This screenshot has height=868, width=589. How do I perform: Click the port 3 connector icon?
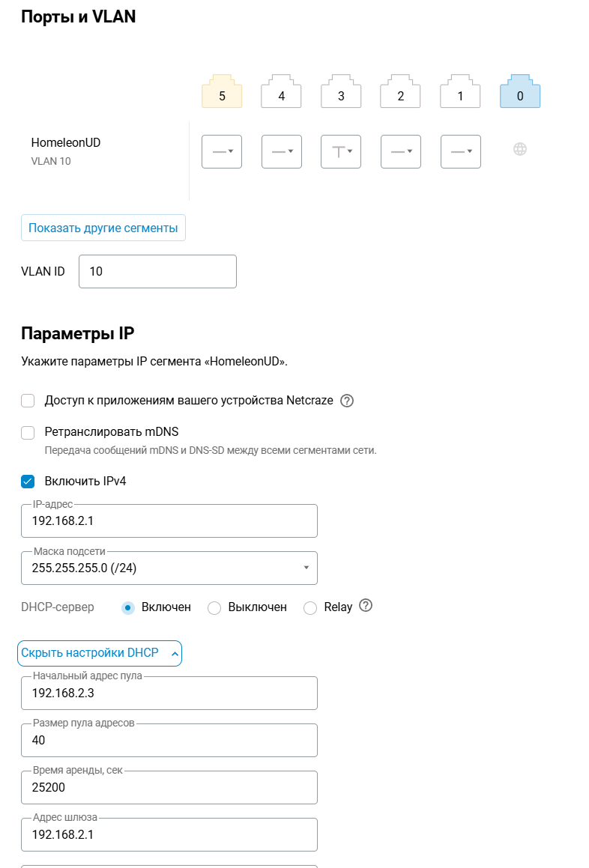pos(341,92)
